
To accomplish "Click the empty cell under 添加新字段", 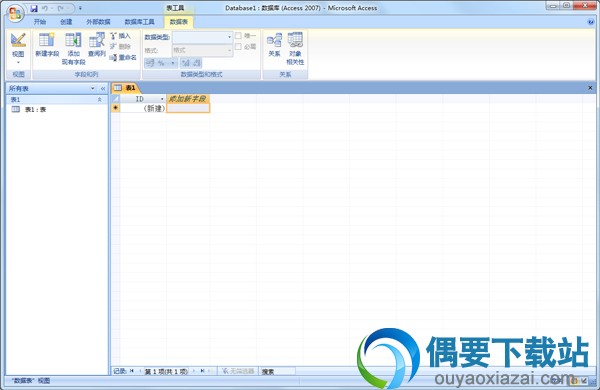I will pyautogui.click(x=188, y=108).
